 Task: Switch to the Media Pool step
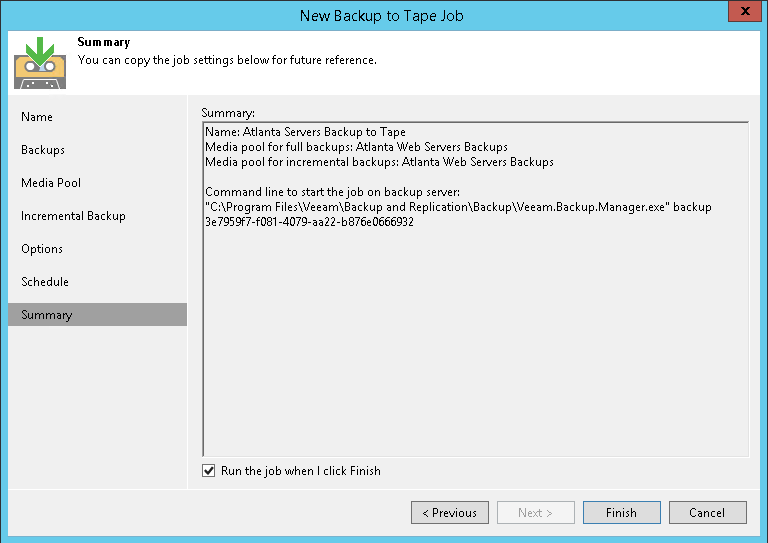pos(51,183)
